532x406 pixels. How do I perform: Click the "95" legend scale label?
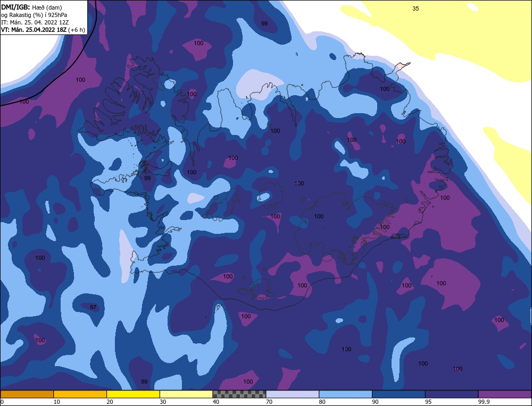[x=428, y=402]
